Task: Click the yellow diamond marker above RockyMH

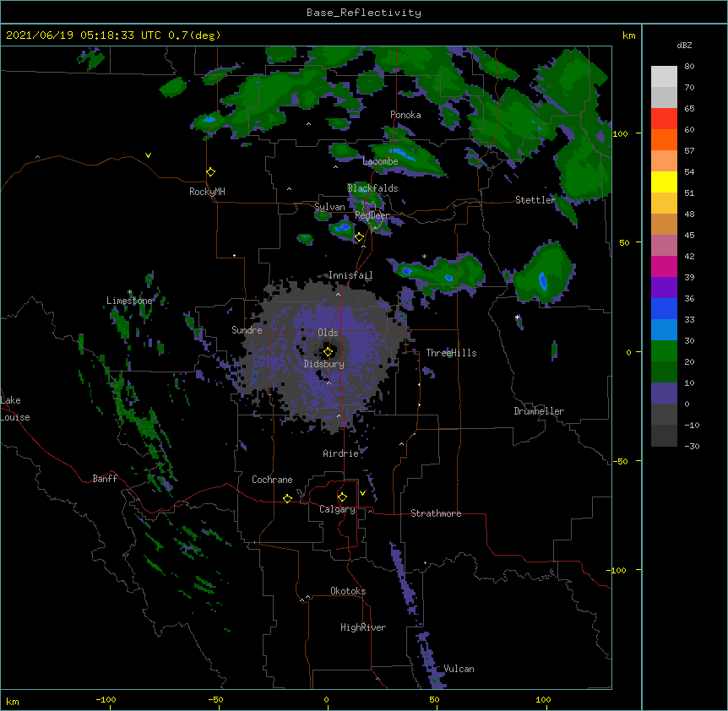Action: pos(210,172)
